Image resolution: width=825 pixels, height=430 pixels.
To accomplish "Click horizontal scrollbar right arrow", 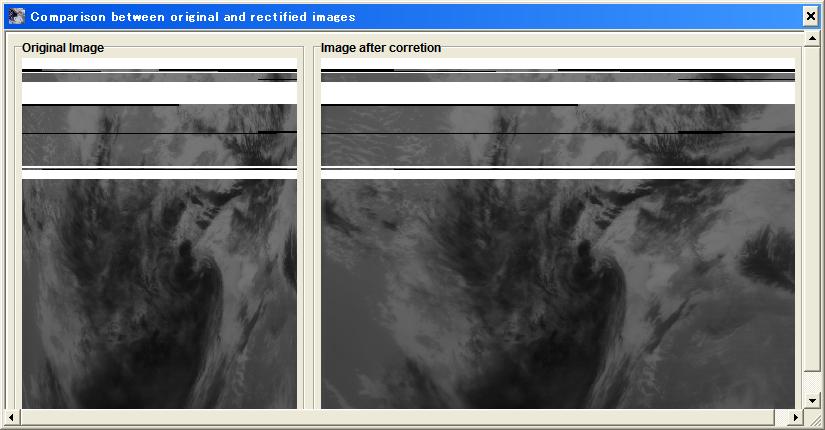I will tap(796, 417).
